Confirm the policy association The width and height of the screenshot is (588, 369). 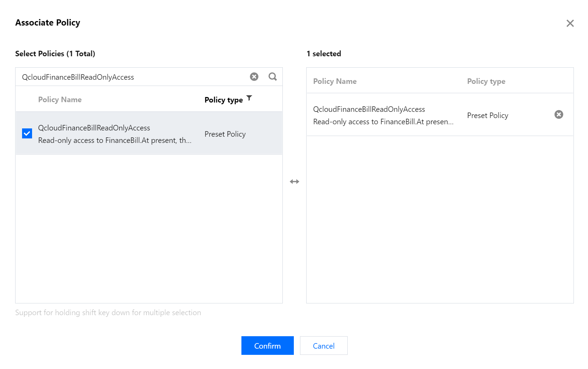(x=267, y=346)
